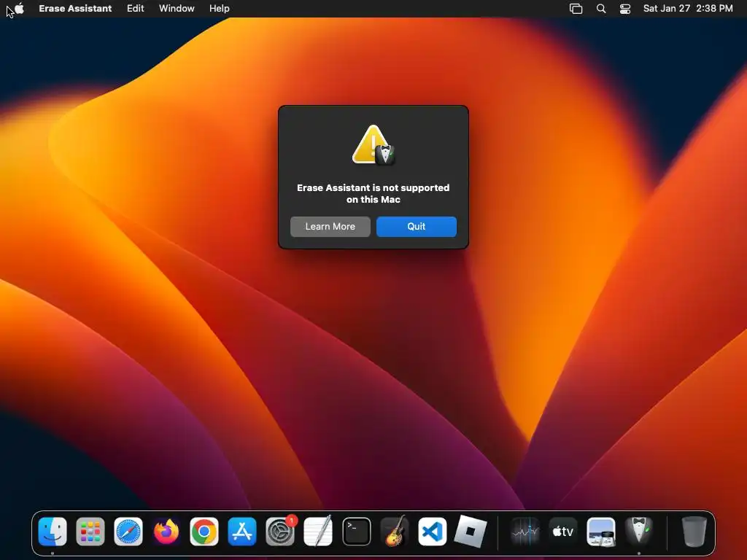Click the Learn More button

click(x=330, y=227)
